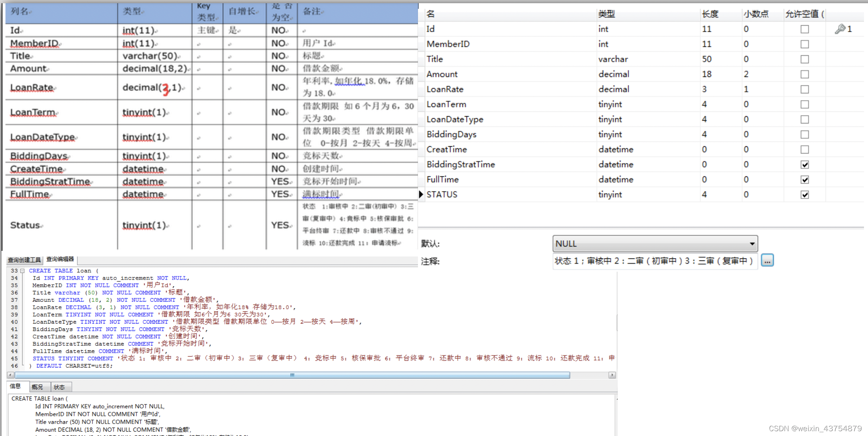Switch to 概况 results tab
This screenshot has height=436, width=868.
pos(37,387)
